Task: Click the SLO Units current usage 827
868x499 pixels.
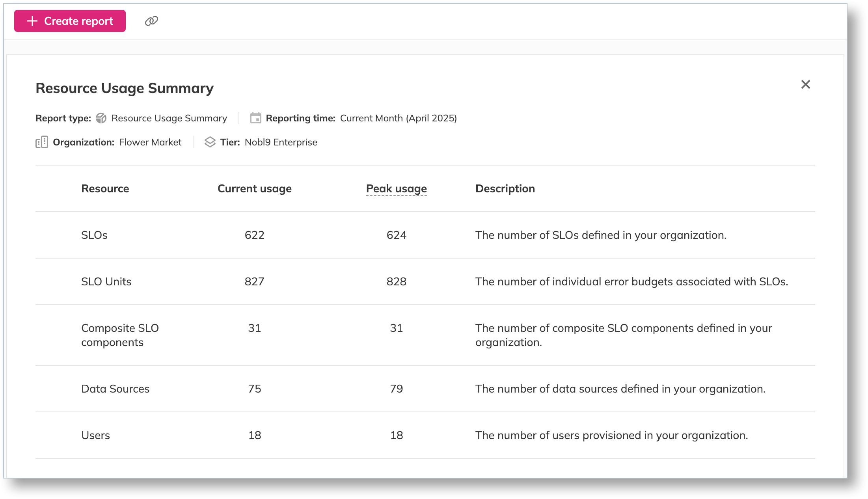Action: coord(255,282)
